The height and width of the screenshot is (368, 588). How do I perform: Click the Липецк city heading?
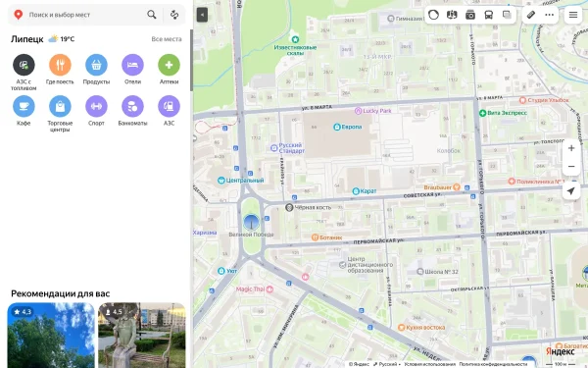click(27, 39)
